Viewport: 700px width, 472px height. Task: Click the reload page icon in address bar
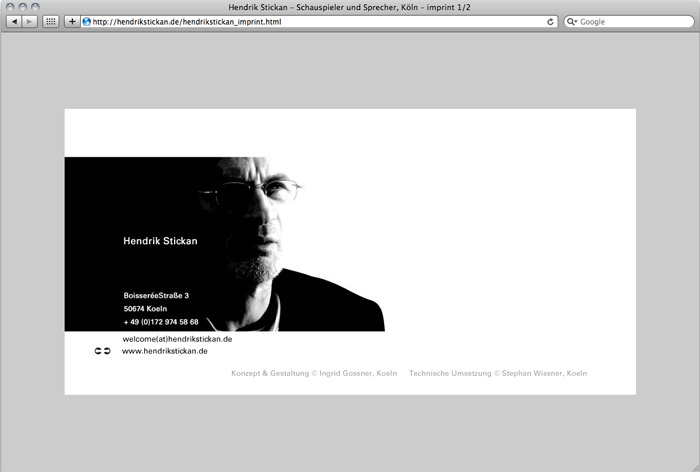pos(550,21)
